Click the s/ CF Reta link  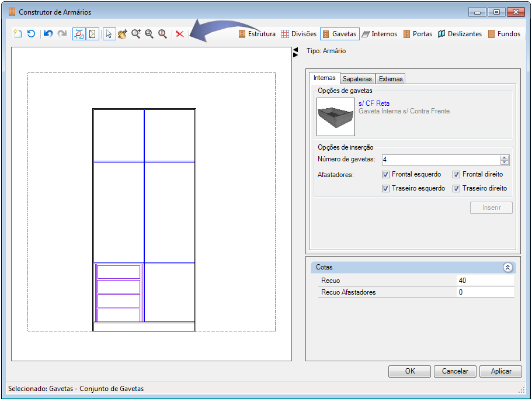374,103
